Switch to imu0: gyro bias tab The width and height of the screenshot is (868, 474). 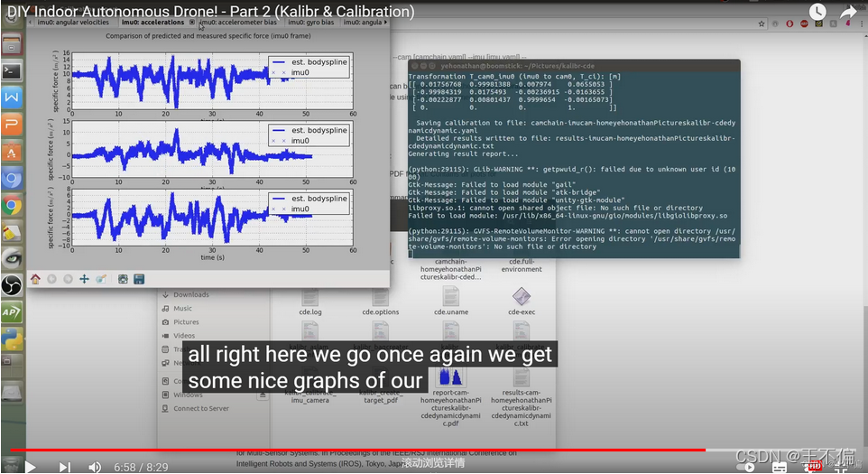click(311, 23)
